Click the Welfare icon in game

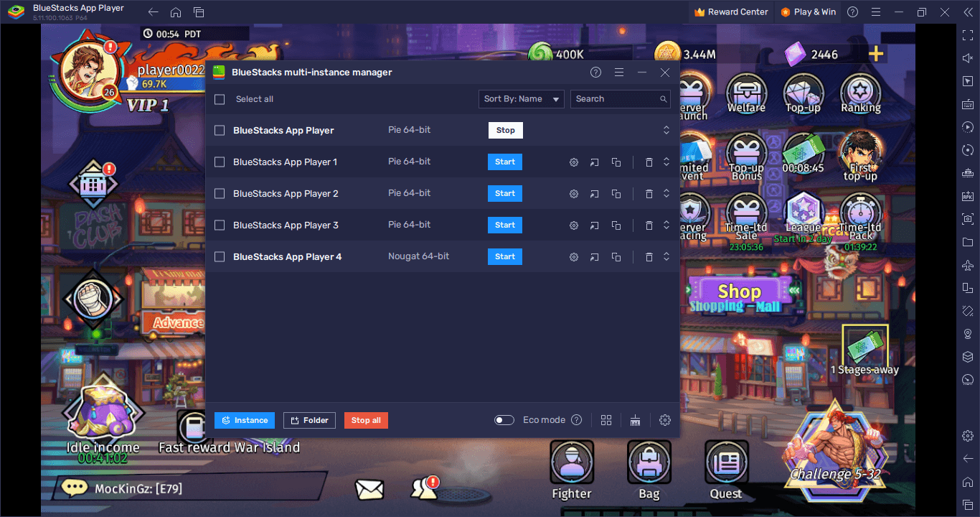(x=746, y=94)
